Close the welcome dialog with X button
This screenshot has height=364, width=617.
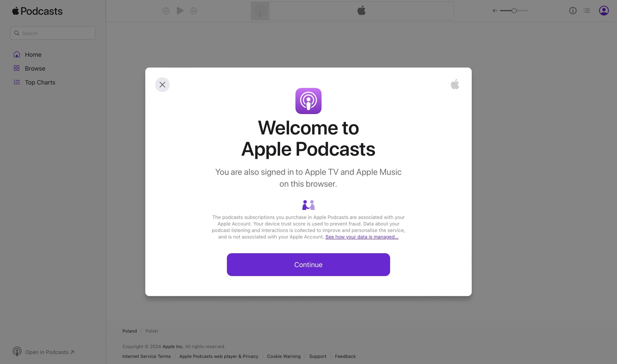(x=162, y=84)
